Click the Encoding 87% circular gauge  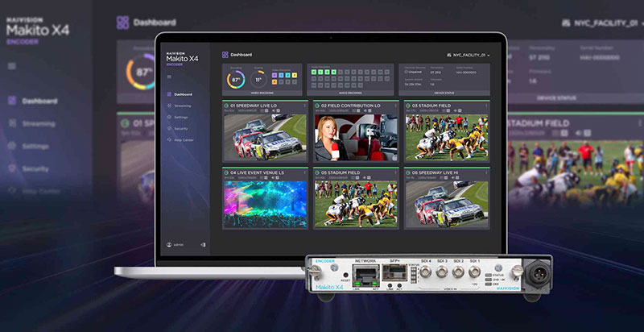pos(236,80)
